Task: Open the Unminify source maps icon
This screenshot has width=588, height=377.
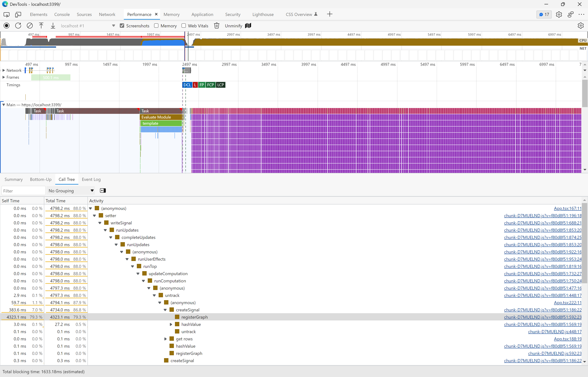Action: [248, 26]
